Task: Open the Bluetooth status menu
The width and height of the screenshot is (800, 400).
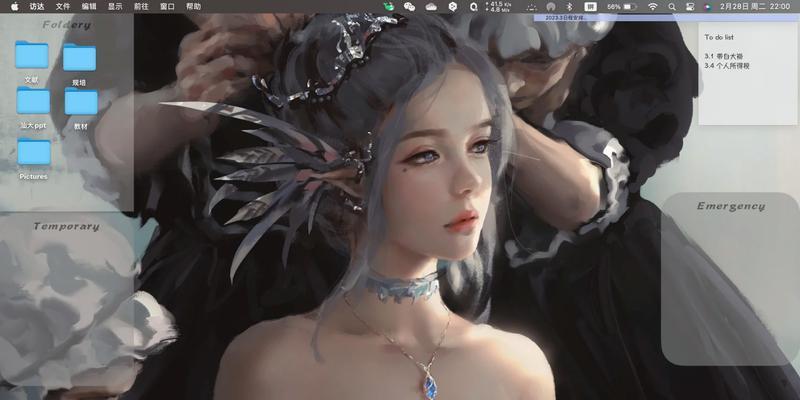Action: coord(570,7)
